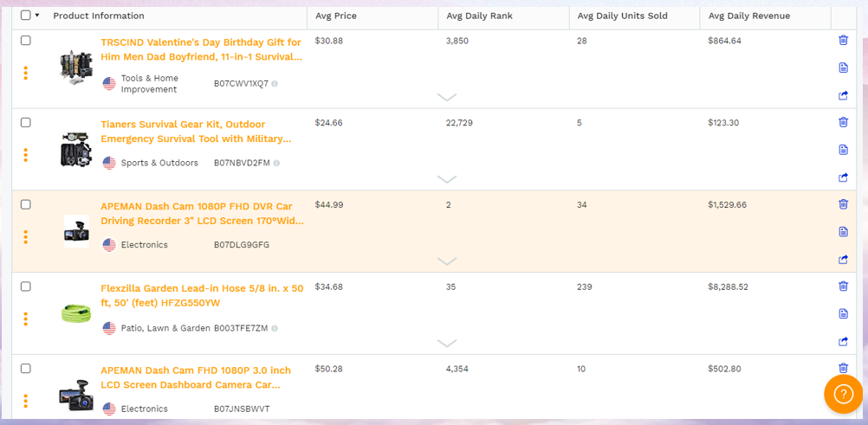The image size is (868, 425).
Task: Open three-dot menu for APEMAN B07JNSBWVT
Action: click(26, 401)
